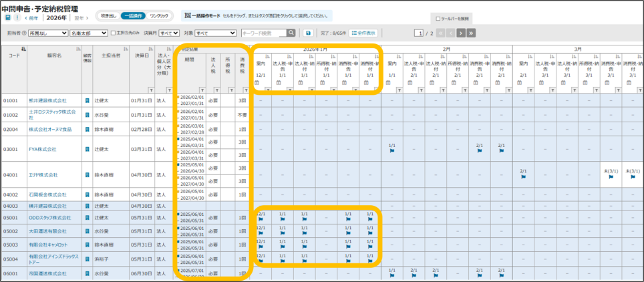644x282 pixels.
Task: Select the 吹き出し mode tab
Action: coord(108,15)
